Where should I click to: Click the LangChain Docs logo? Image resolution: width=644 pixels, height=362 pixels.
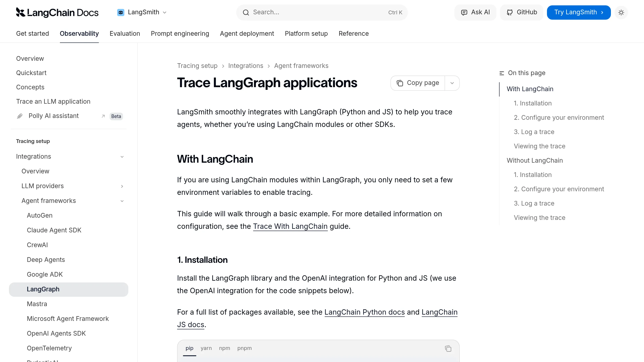[x=57, y=12]
